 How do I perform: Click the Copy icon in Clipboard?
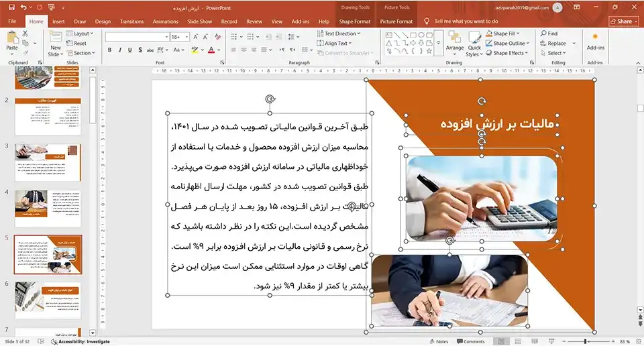click(x=25, y=43)
